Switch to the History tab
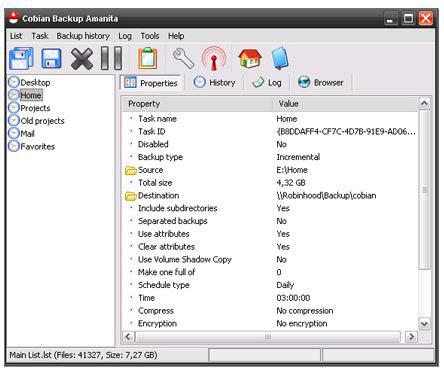This screenshot has height=377, width=444. point(214,82)
